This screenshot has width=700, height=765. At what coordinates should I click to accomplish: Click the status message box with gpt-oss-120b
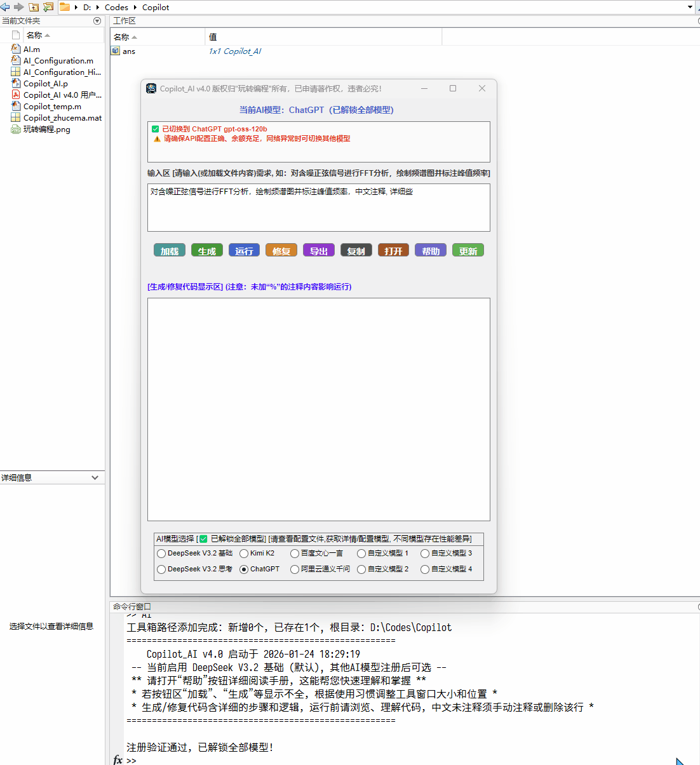[319, 142]
